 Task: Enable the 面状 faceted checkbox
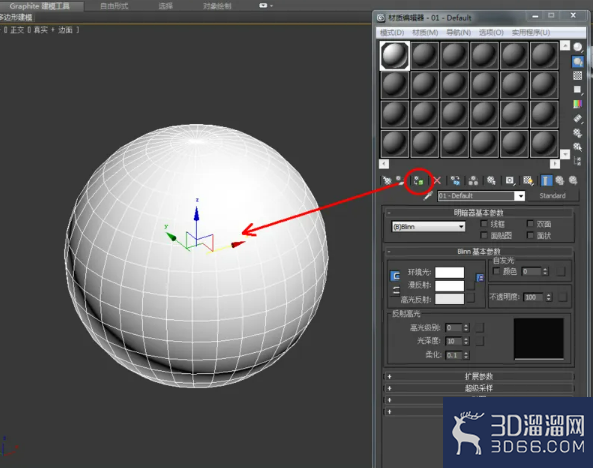(530, 235)
